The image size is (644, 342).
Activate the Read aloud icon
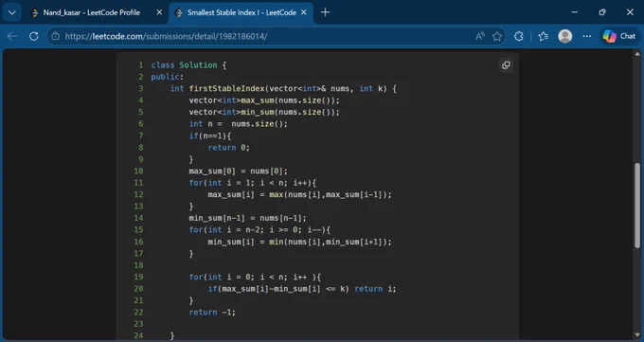(x=480, y=36)
